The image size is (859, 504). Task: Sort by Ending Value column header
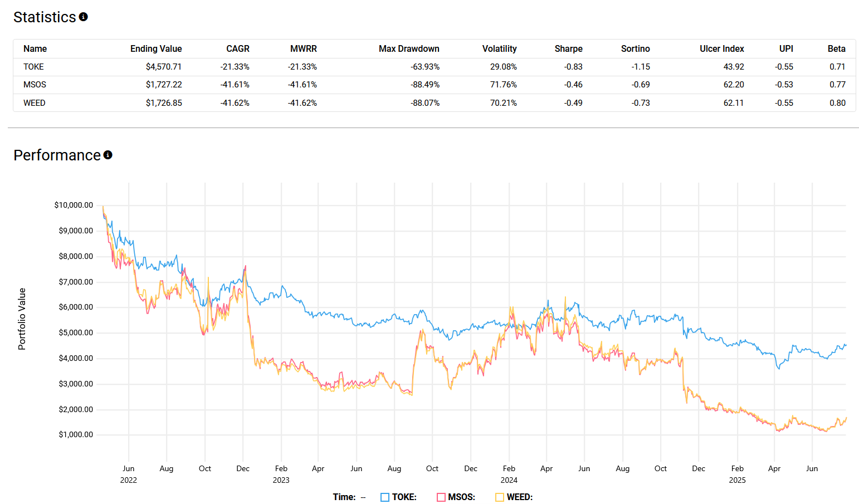(x=156, y=49)
